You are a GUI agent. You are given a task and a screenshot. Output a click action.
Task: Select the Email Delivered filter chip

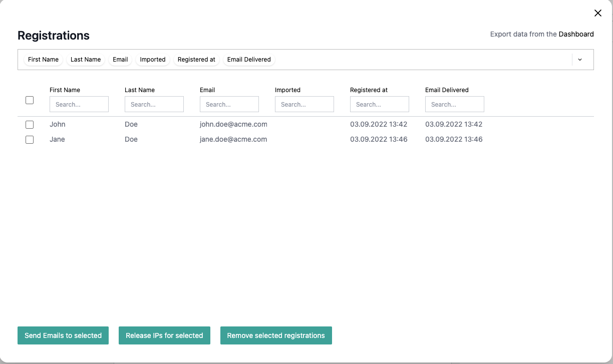(249, 60)
